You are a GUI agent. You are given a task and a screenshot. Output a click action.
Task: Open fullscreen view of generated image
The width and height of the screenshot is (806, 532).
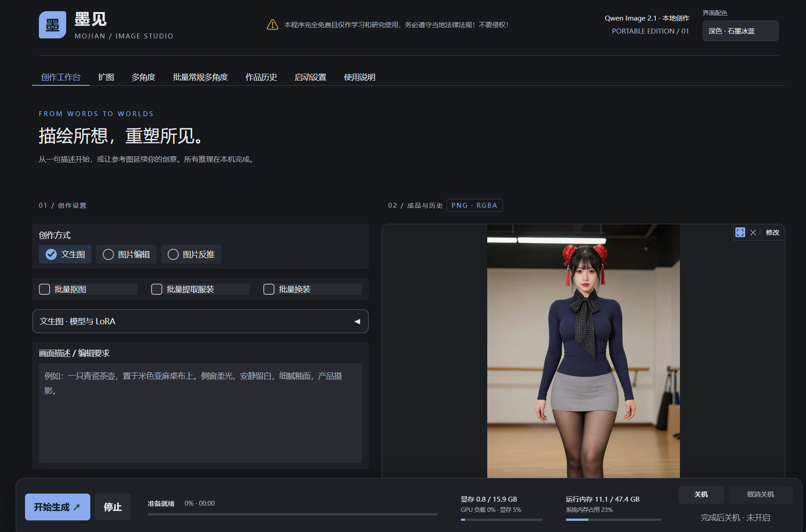coord(740,232)
